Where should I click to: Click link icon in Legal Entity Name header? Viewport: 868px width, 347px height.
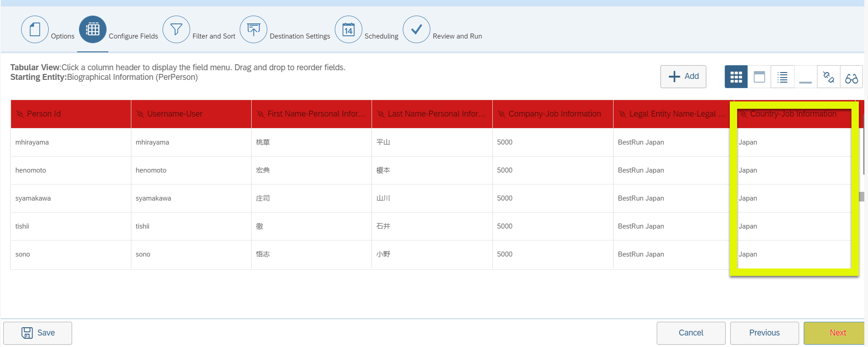tap(622, 114)
